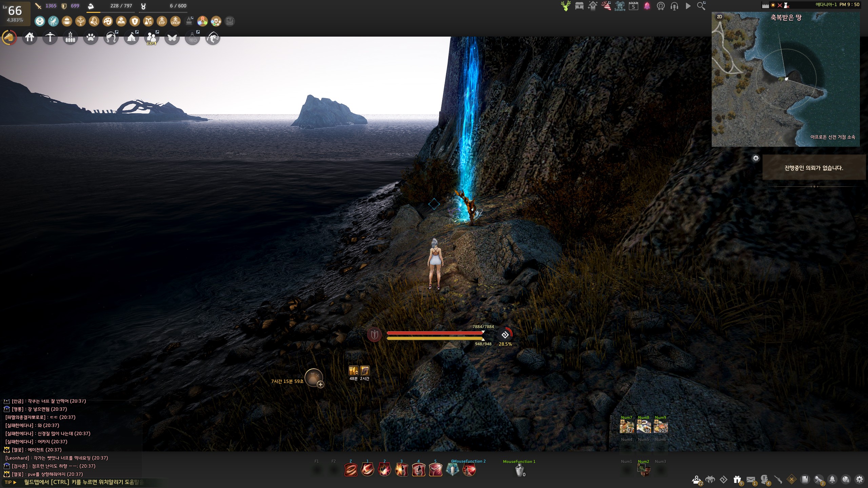Click the minimap region thumbnail
Image resolution: width=868 pixels, height=488 pixels.
point(786,79)
